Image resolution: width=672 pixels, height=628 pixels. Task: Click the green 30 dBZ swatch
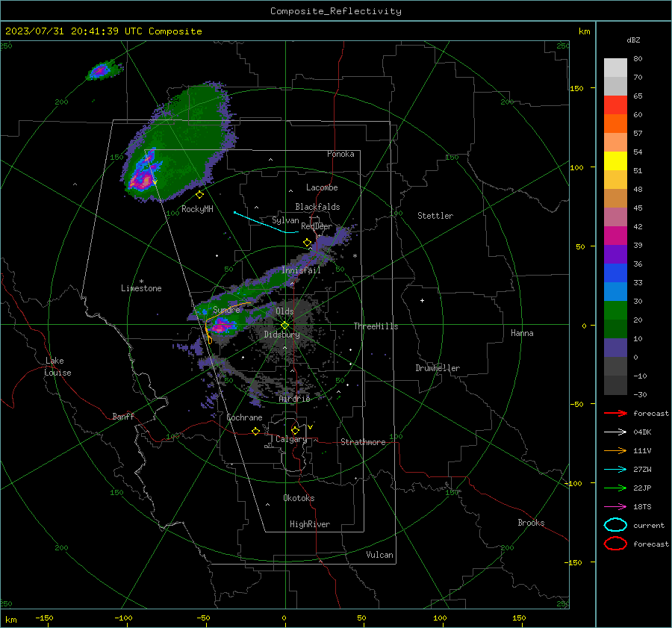pyautogui.click(x=615, y=310)
